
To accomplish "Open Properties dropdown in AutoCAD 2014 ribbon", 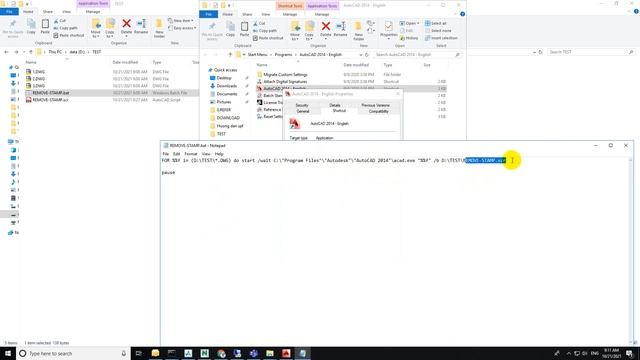I will pyautogui.click(x=389, y=37).
